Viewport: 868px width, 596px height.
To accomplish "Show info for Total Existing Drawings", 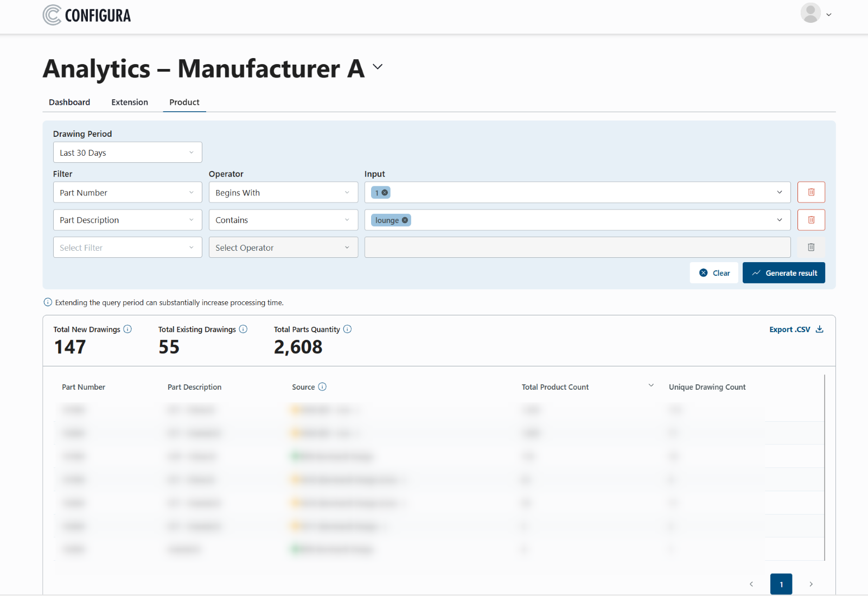I will click(243, 329).
